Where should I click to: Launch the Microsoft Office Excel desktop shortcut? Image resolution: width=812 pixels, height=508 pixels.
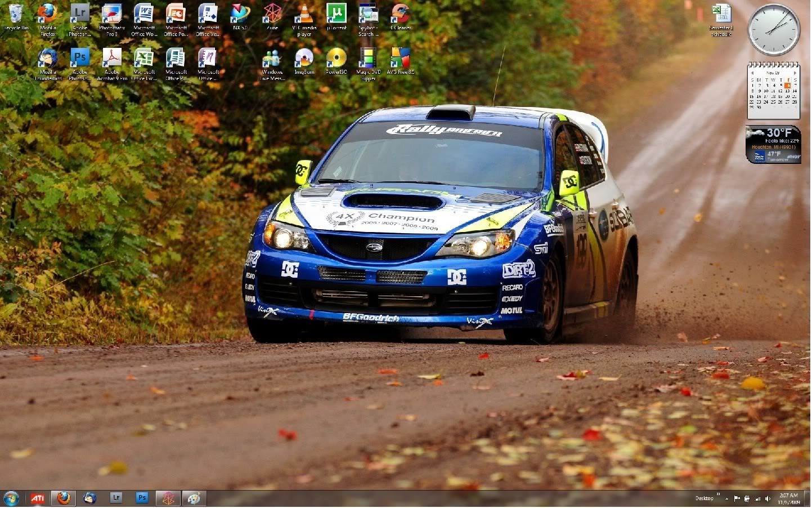pos(144,64)
